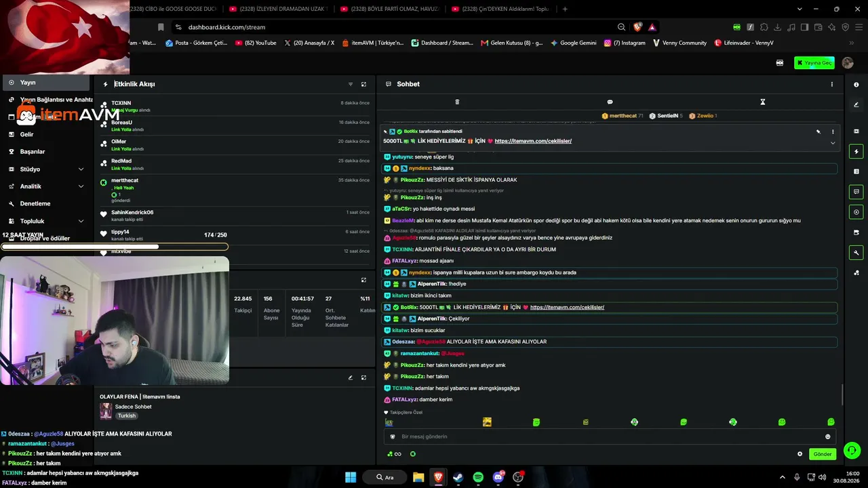Open the Brave main menu hamburger icon
The image size is (868, 488).
[x=859, y=27]
